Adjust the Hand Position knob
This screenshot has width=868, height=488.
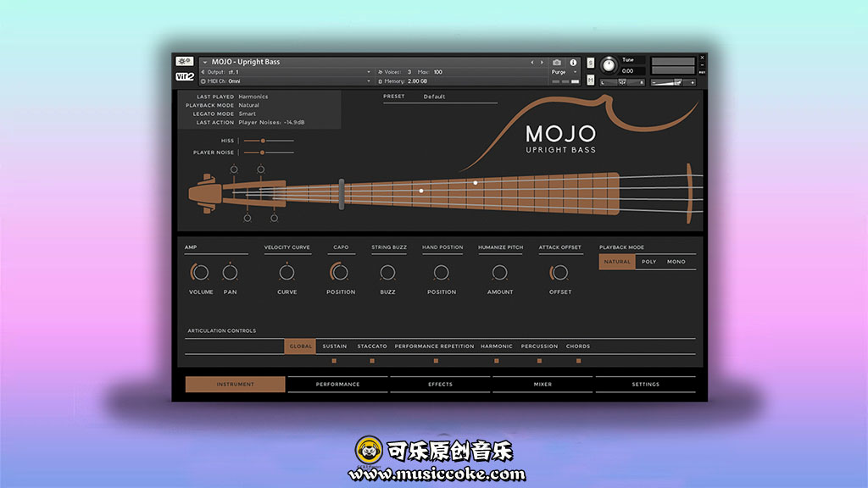click(441, 272)
